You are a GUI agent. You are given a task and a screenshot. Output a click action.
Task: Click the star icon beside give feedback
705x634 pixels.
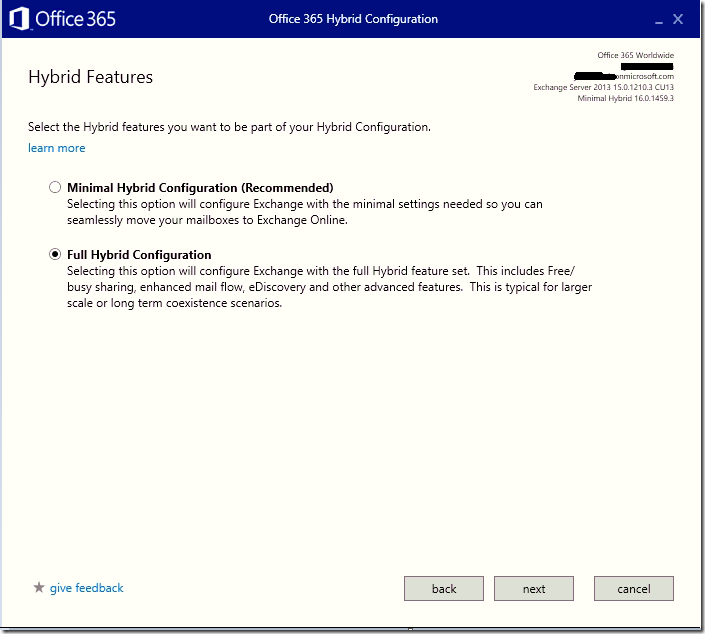pyautogui.click(x=39, y=587)
